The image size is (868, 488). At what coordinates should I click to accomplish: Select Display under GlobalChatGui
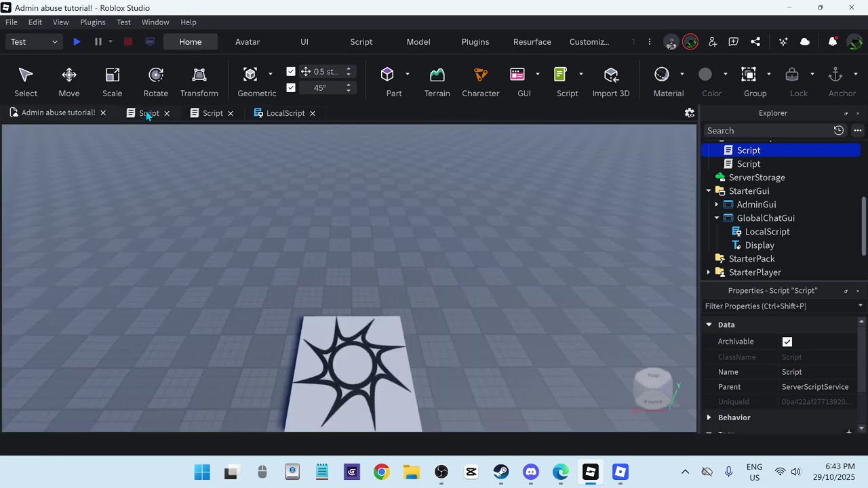[x=759, y=245]
